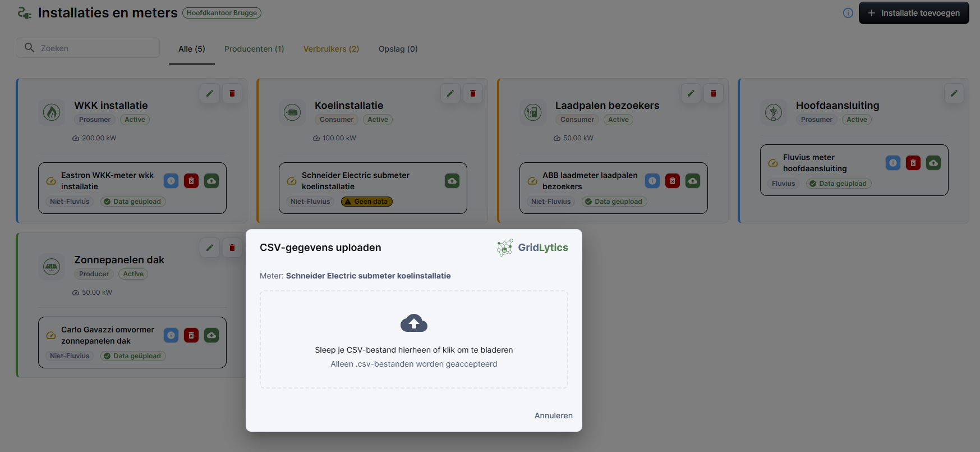Delete the Laadpalen bezoekers installation

click(x=714, y=93)
